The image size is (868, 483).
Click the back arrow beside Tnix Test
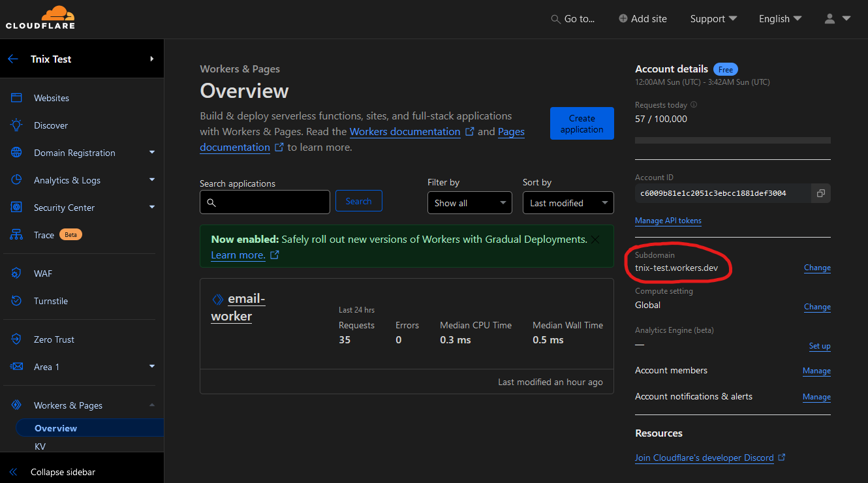coord(13,59)
